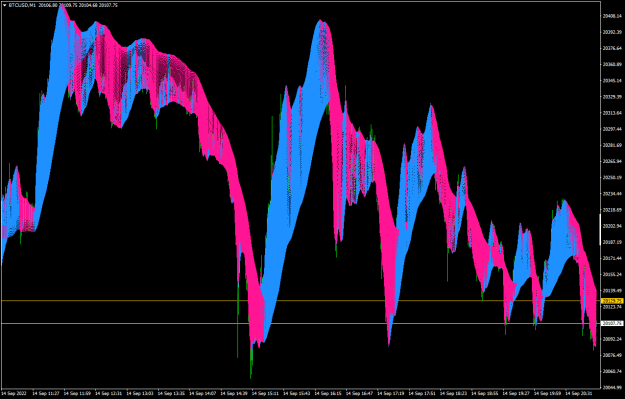Select the white horizontal price line
Viewport: 625px width, 399px height.
click(301, 323)
